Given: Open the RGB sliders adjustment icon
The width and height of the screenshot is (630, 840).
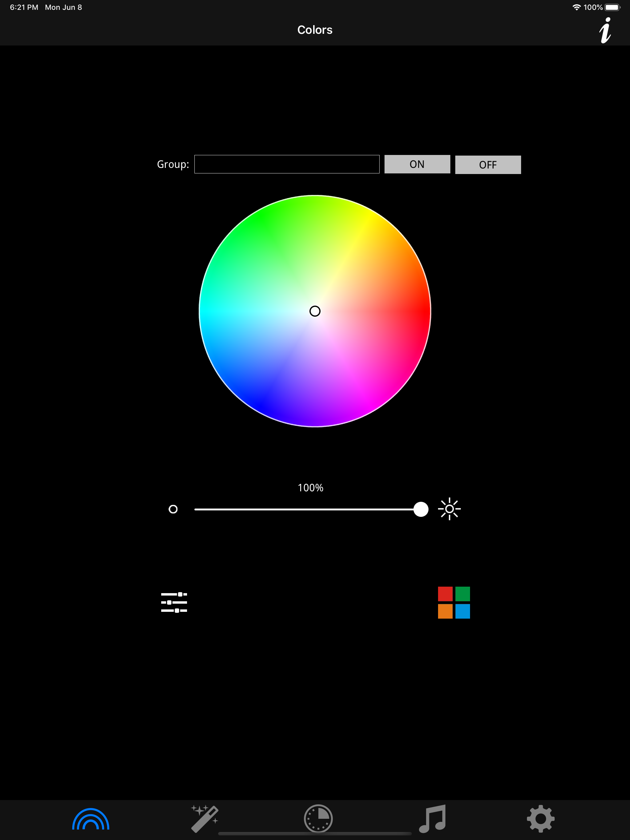Looking at the screenshot, I should 174,602.
